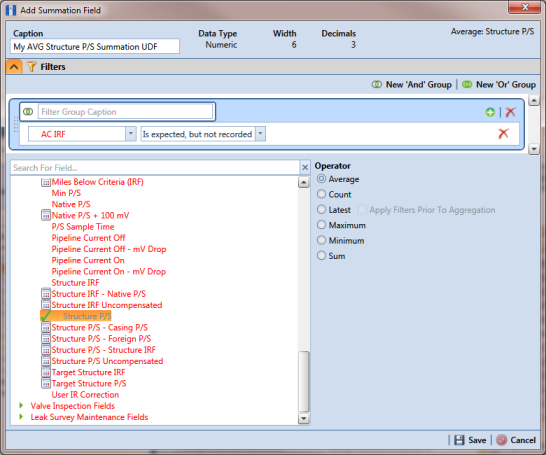Viewport: 546px width, 455px height.
Task: Click the filter group toggle icon beside caption
Action: [28, 112]
